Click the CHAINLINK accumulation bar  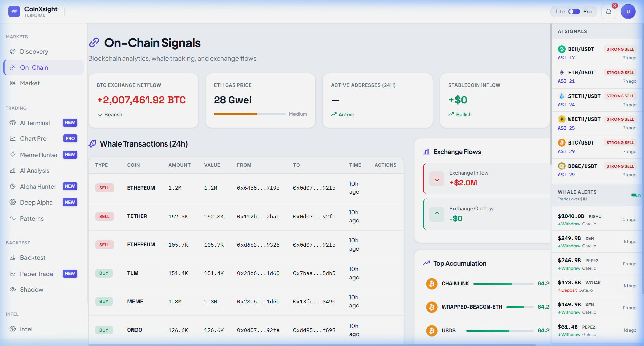(503, 284)
